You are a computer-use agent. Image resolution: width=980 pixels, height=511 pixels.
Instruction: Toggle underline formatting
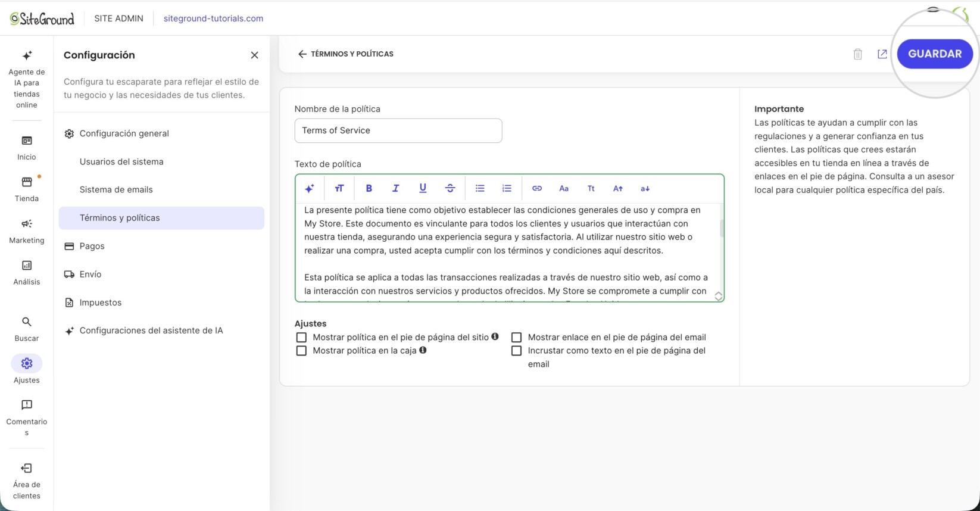coord(423,188)
